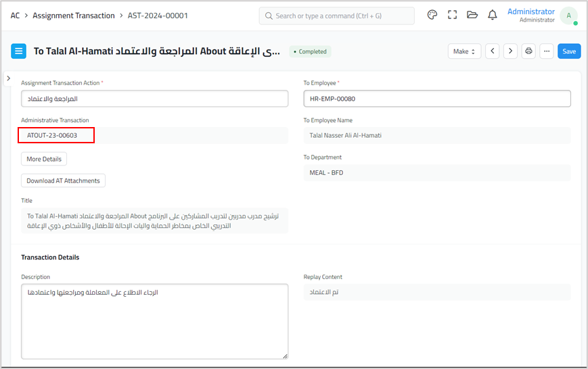Navigate to Assignment Transaction breadcrumb
This screenshot has height=369, width=588.
point(74,16)
